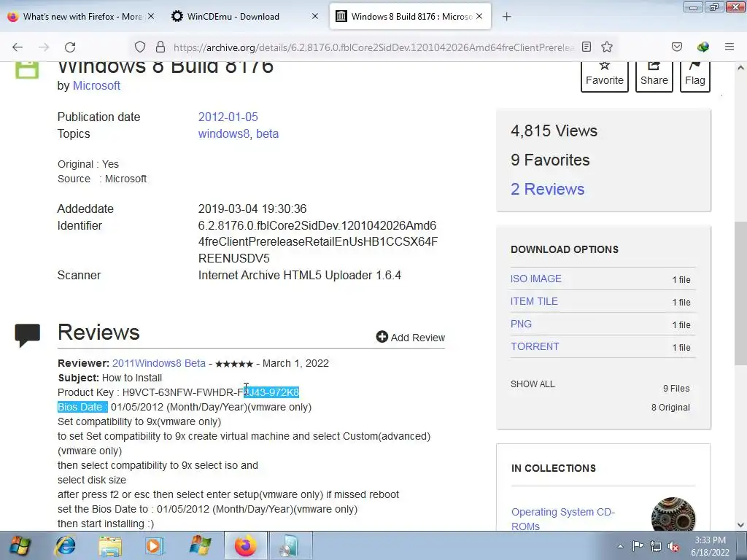Open the Save to Pocket icon
Viewport: 747px width, 560px height.
677,47
